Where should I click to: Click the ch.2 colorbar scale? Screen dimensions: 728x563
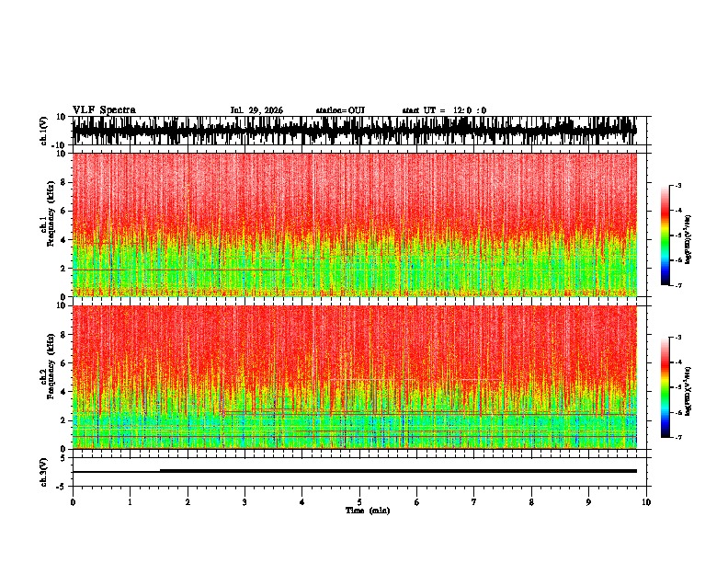tap(665, 387)
